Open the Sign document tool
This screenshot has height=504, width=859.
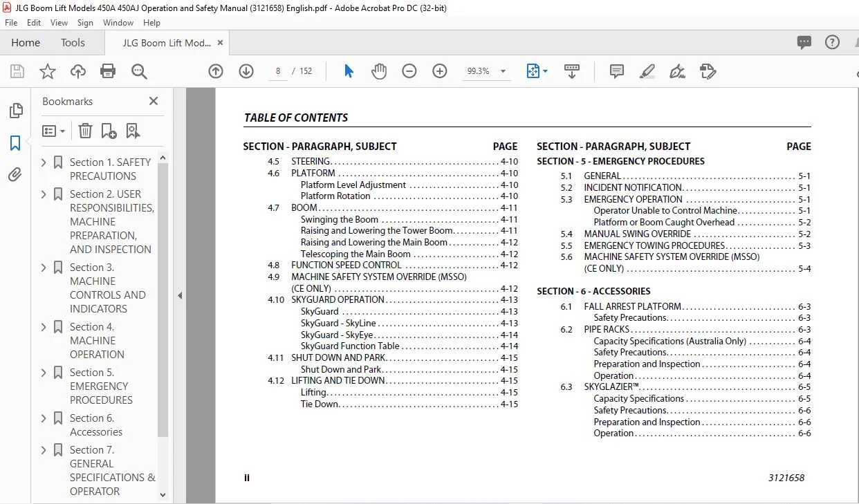(x=678, y=71)
